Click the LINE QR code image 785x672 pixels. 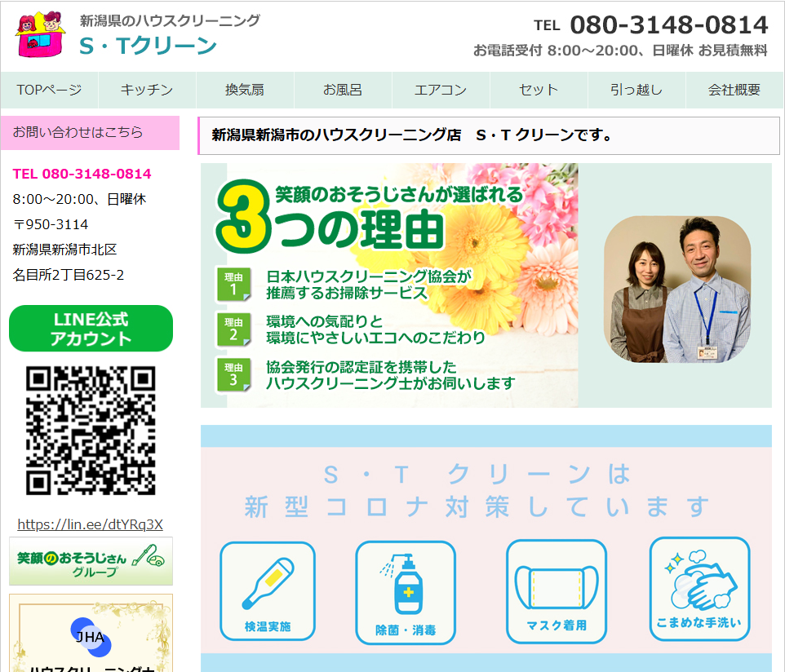[91, 431]
